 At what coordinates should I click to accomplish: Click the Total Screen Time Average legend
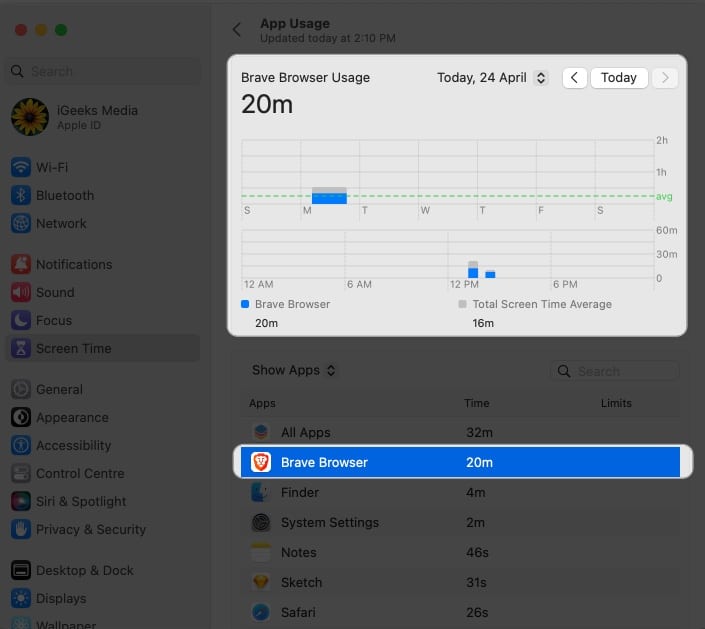(535, 304)
